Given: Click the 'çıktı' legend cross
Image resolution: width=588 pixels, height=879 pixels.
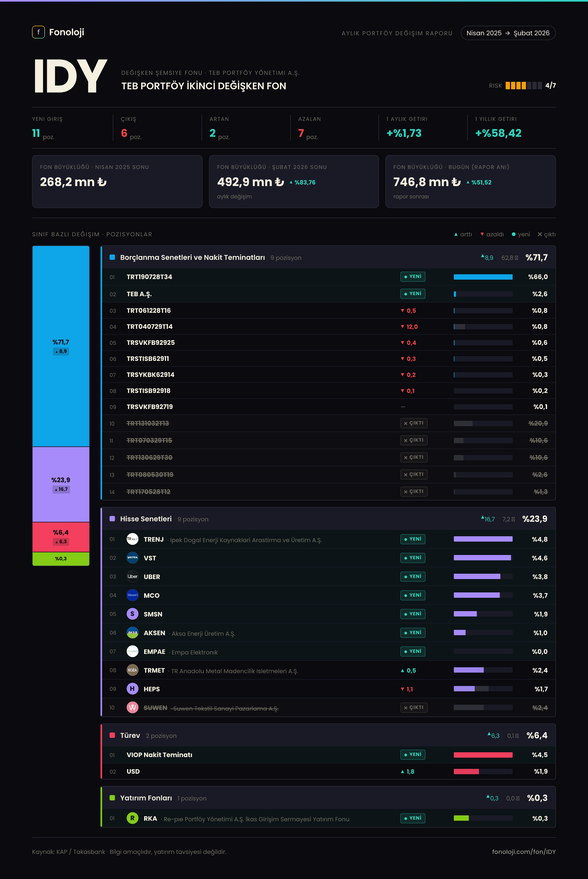Looking at the screenshot, I should pos(540,234).
